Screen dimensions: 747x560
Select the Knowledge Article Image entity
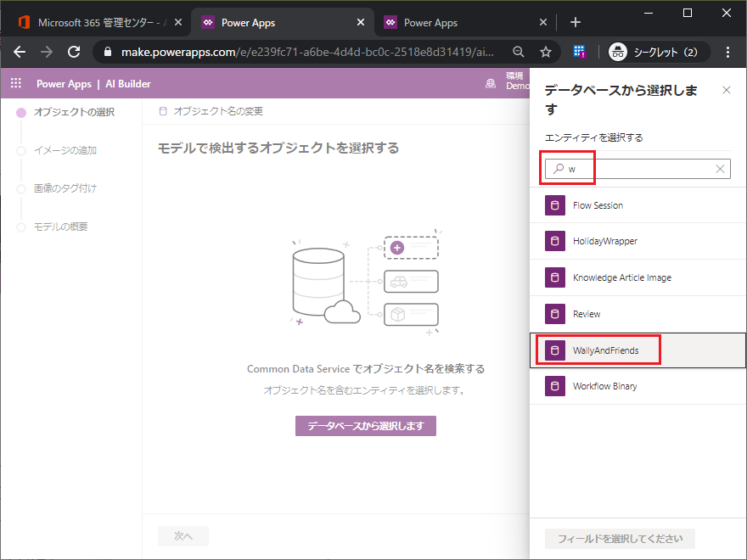621,277
